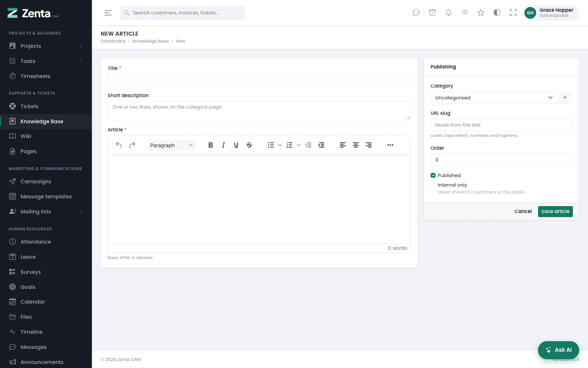Apply strikethrough in the editor toolbar
Viewport: 588px width, 368px height.
tap(249, 145)
